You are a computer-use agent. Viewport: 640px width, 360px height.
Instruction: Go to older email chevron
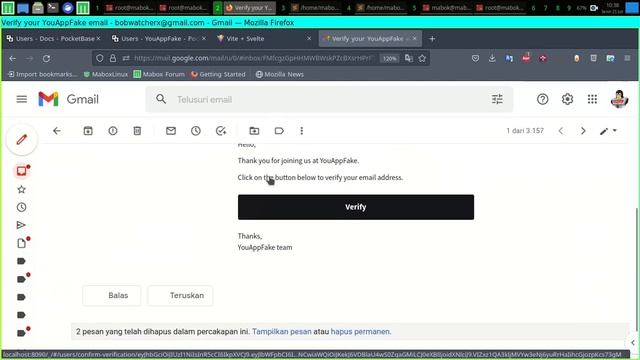583,131
